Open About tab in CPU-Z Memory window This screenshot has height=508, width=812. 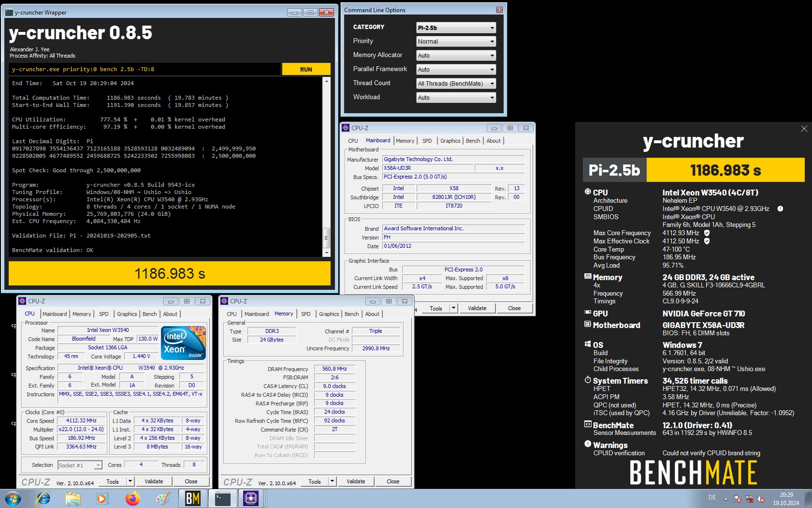pyautogui.click(x=372, y=314)
